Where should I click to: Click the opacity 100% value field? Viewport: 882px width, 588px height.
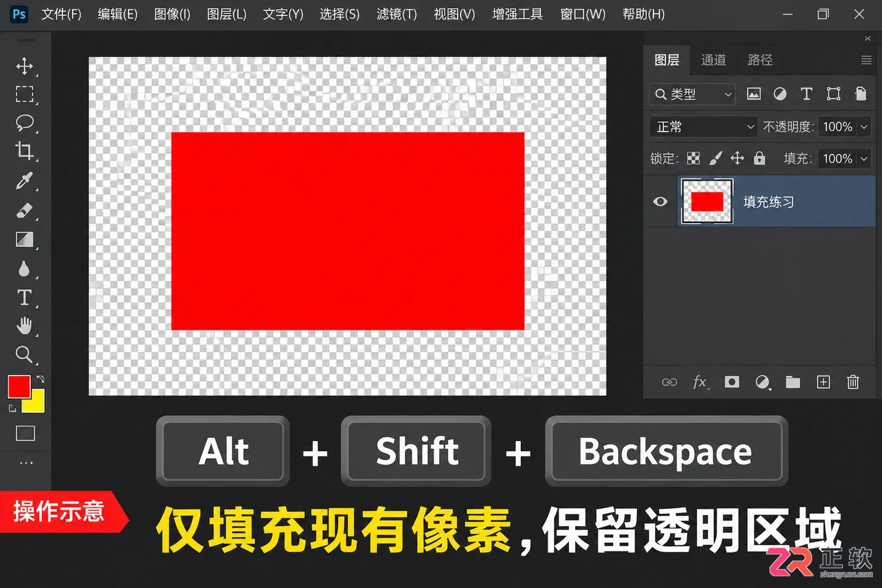pyautogui.click(x=838, y=127)
